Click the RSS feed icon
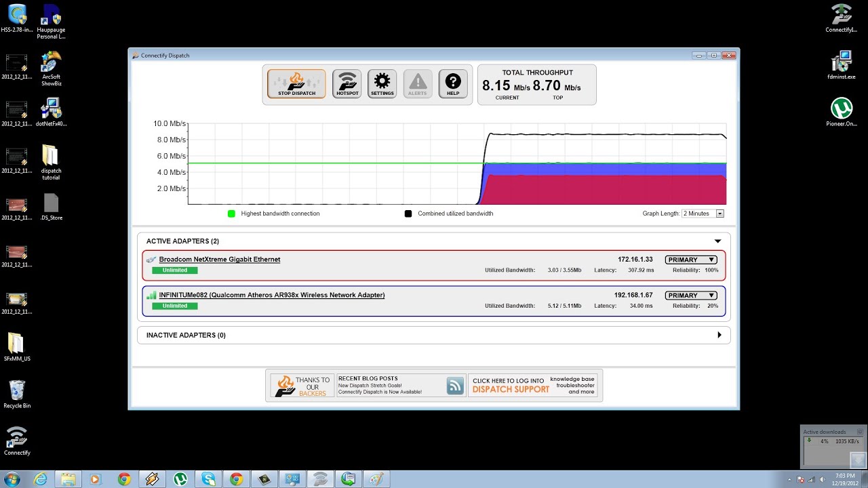The height and width of the screenshot is (488, 868). [455, 386]
